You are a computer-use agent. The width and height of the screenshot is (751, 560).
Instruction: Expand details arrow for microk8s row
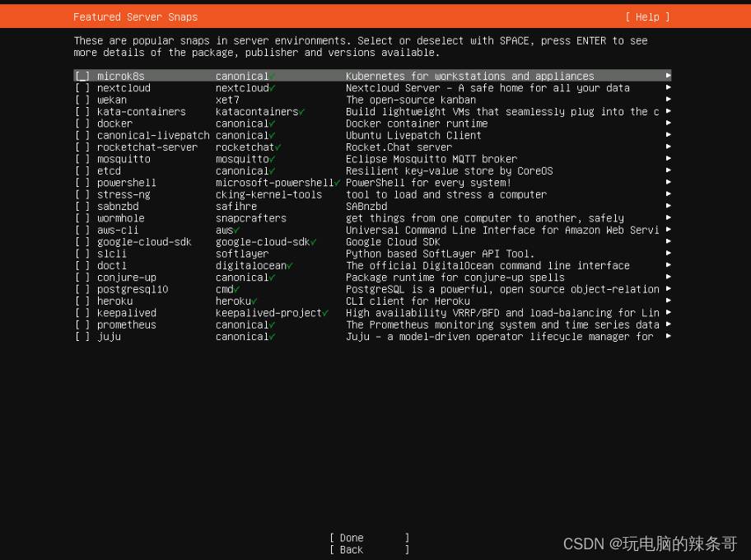[x=668, y=77]
